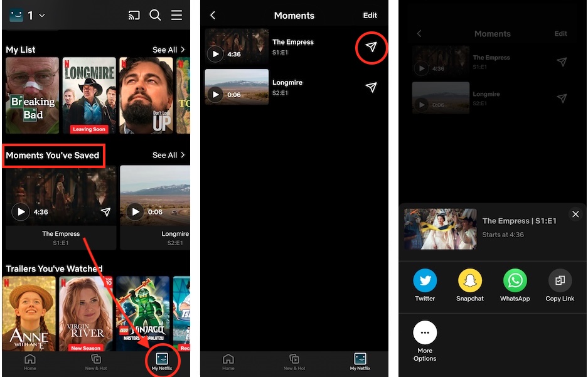
Task: Share The Empress moment from the home card
Action: [x=106, y=212]
